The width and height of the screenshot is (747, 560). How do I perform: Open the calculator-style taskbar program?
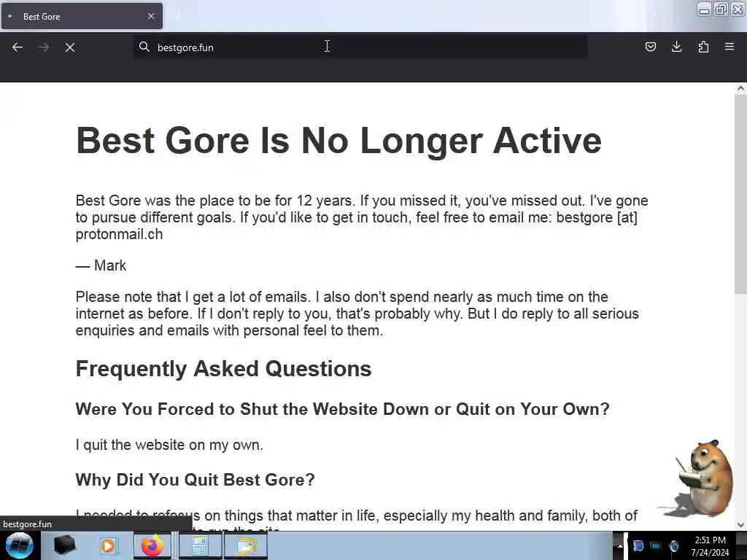200,545
